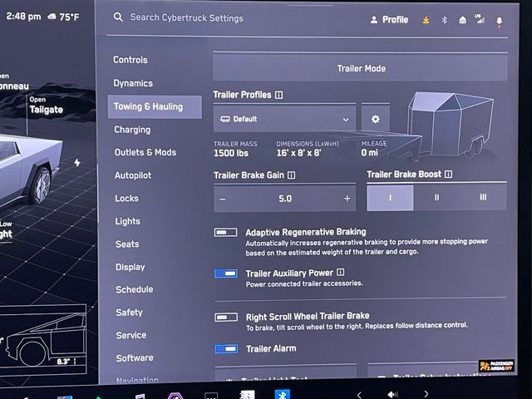532x399 pixels.
Task: Open Bluetooth status icon in header
Action: click(444, 20)
